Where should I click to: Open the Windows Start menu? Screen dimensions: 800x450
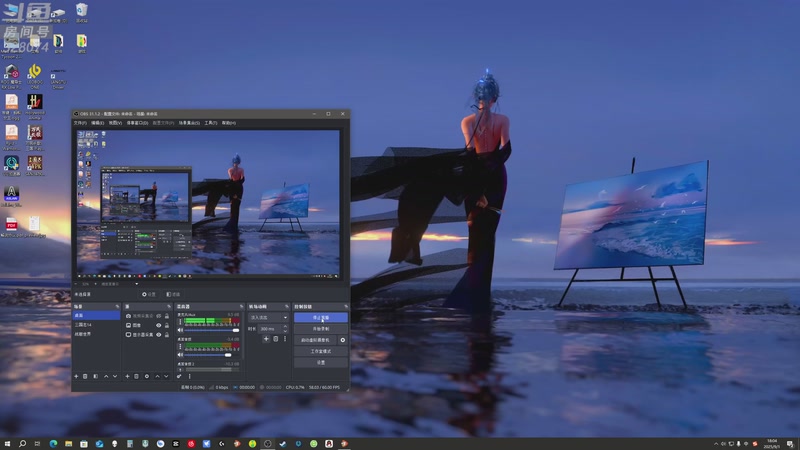(x=7, y=444)
